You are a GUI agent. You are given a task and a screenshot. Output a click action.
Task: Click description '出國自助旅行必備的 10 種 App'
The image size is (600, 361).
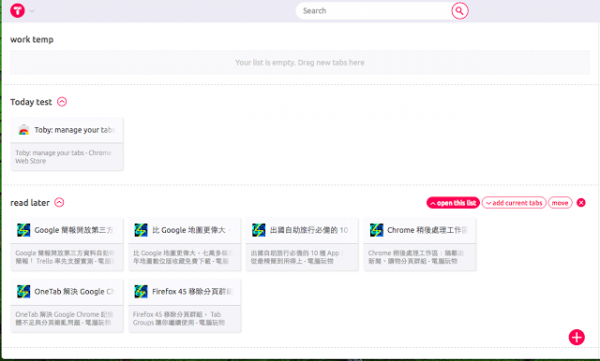click(297, 257)
